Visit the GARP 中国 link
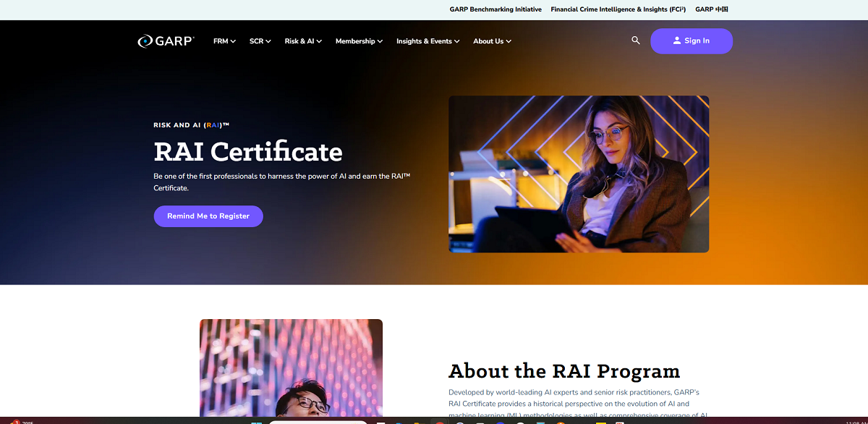This screenshot has width=868, height=424. [x=711, y=9]
